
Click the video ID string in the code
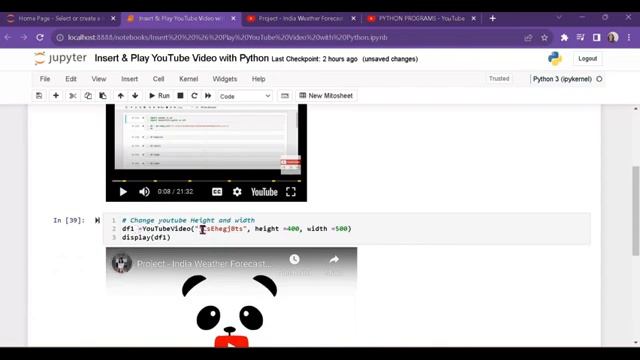click(x=222, y=229)
